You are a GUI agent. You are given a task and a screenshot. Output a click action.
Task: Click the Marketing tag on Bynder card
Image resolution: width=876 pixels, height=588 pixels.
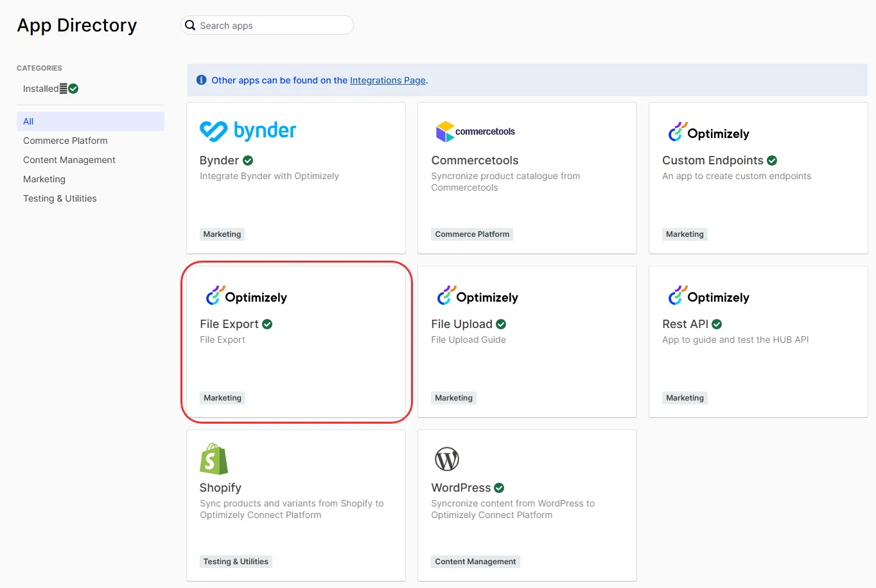[222, 234]
